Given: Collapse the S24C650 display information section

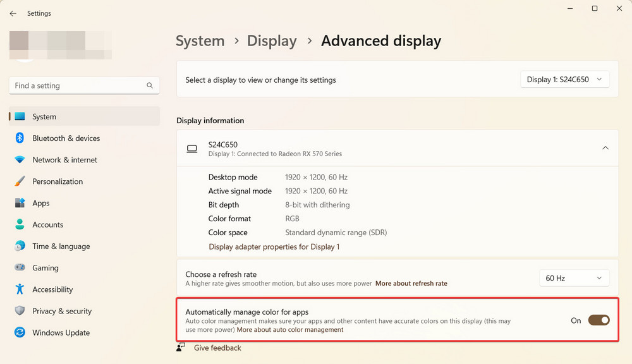Looking at the screenshot, I should click(x=605, y=148).
